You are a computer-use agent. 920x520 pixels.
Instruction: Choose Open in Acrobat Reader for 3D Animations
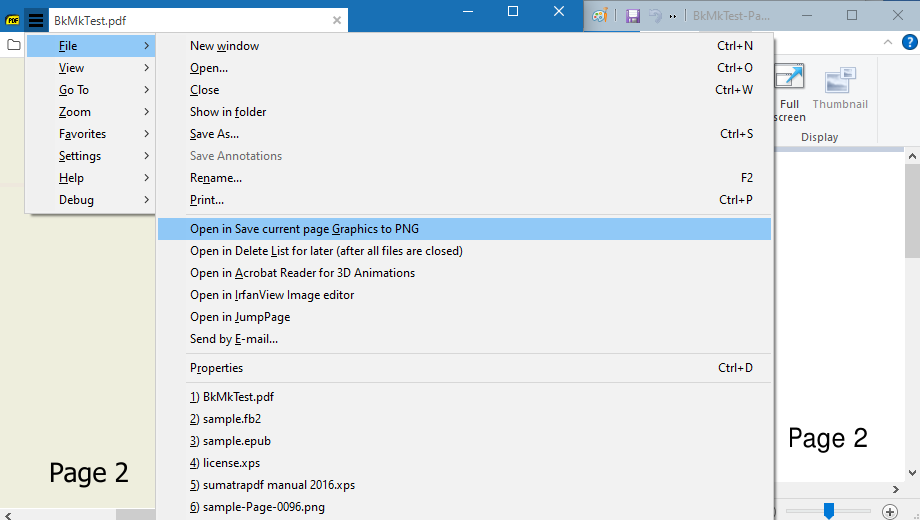464,273
